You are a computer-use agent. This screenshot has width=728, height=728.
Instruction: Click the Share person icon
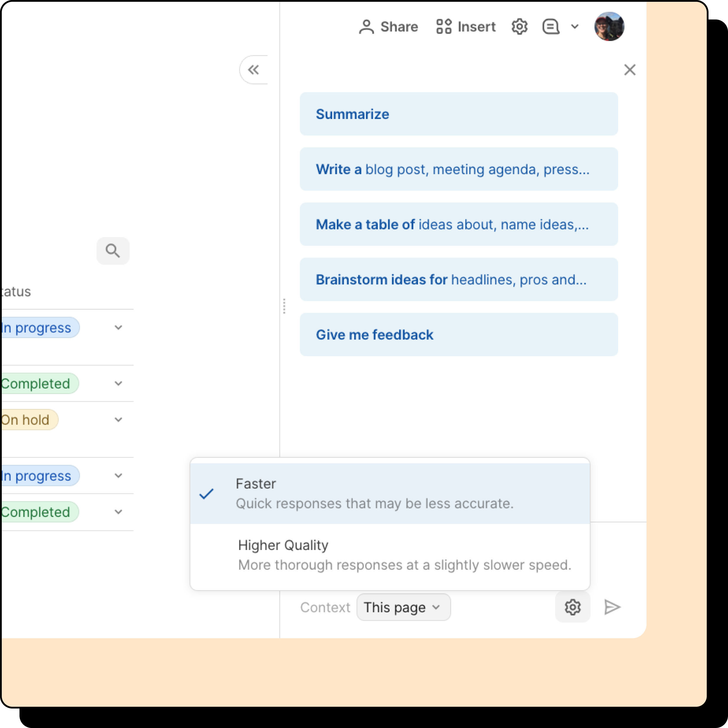[366, 27]
